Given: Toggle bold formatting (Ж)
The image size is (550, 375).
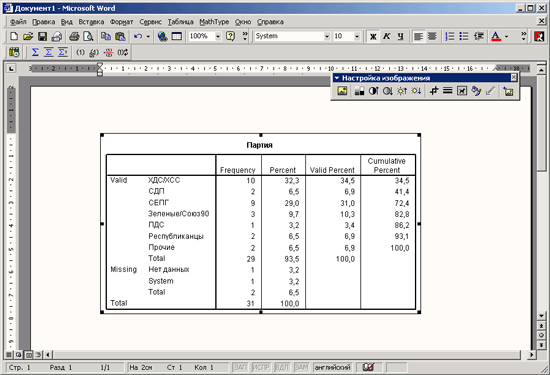Looking at the screenshot, I should pyautogui.click(x=373, y=36).
